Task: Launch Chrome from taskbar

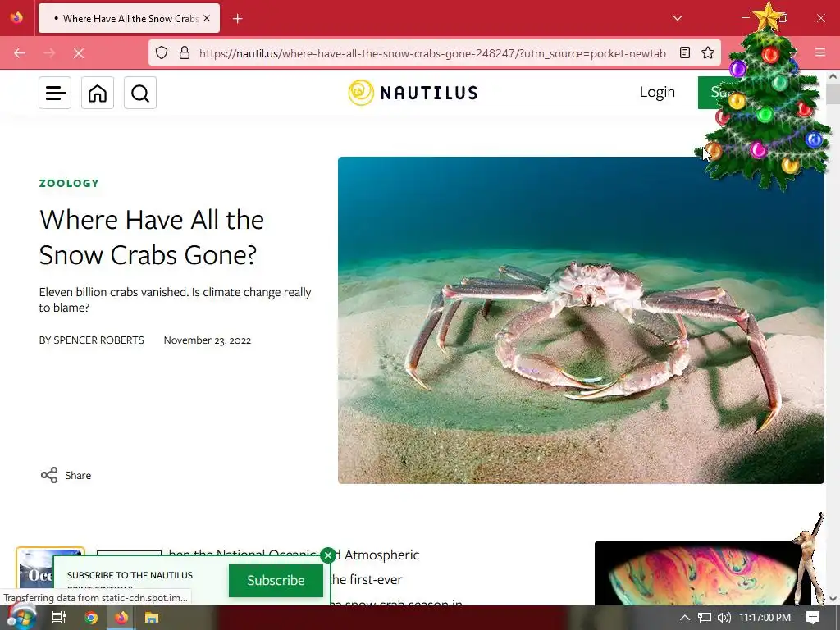Action: pyautogui.click(x=90, y=618)
